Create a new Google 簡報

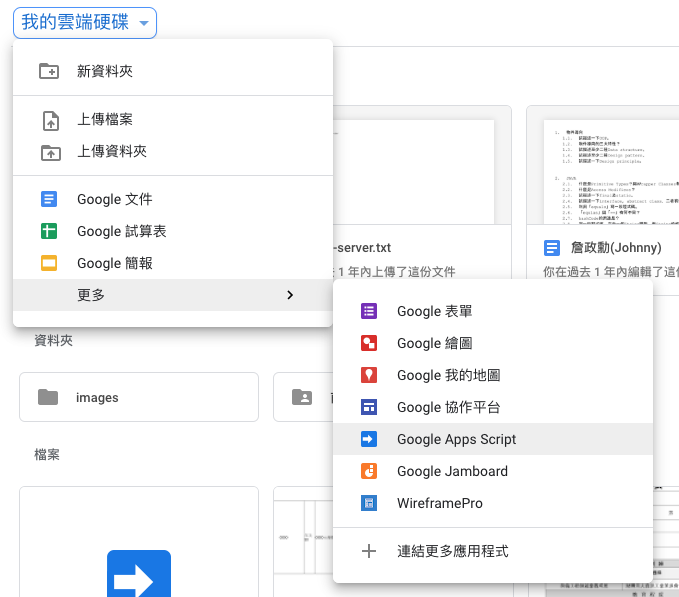point(173,263)
